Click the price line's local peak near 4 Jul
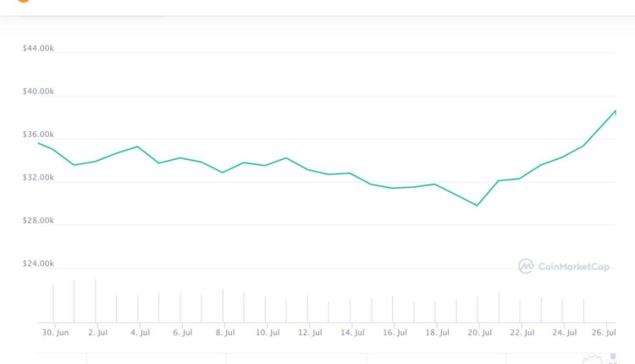This screenshot has width=635, height=364. point(137,146)
